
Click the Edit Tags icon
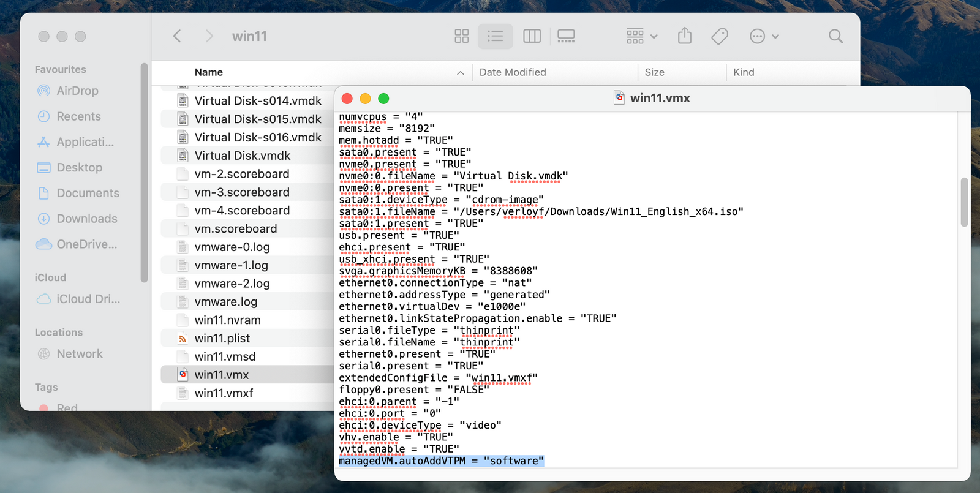pyautogui.click(x=720, y=36)
